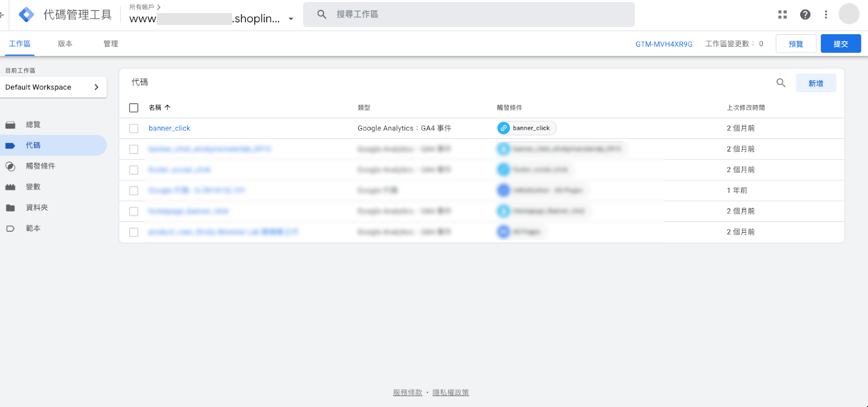Click the 搜尋工作區 search field
The image size is (868, 407).
click(477, 15)
